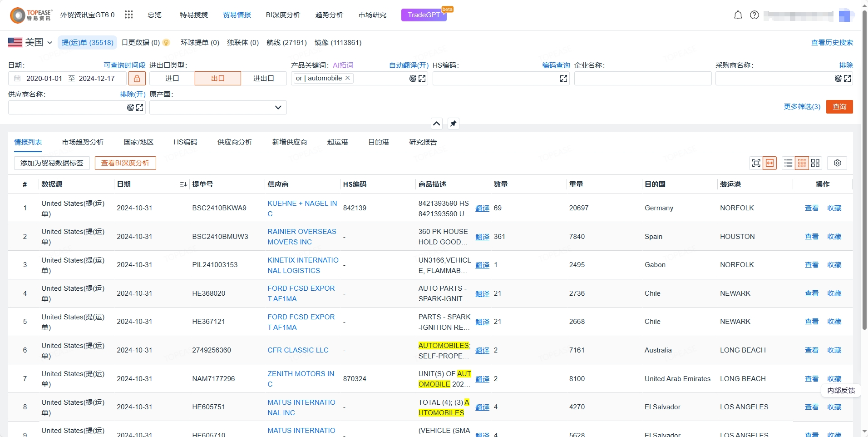Screen dimensions: 868x437
Task: Open table column settings gear
Action: click(837, 163)
